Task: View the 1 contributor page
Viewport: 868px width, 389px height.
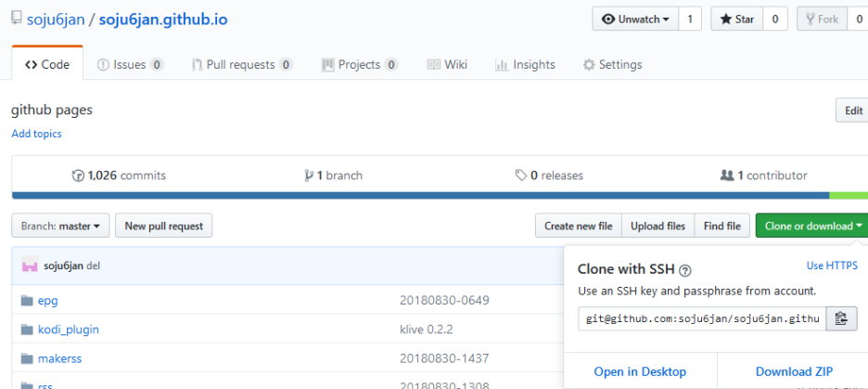Action: 763,175
